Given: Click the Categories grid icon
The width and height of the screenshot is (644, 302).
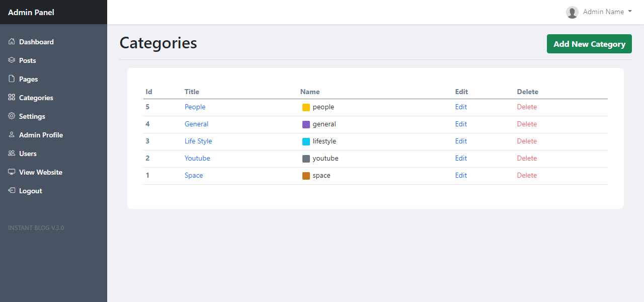Looking at the screenshot, I should (x=12, y=98).
